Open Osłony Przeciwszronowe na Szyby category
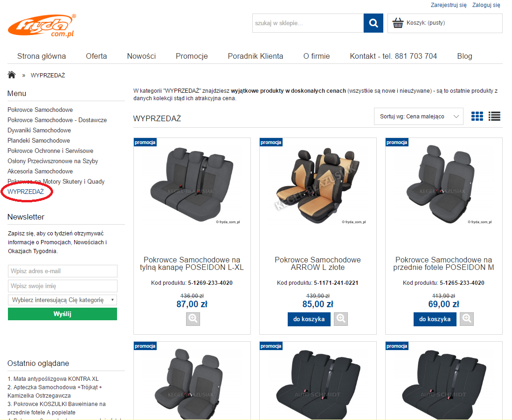 (x=53, y=161)
